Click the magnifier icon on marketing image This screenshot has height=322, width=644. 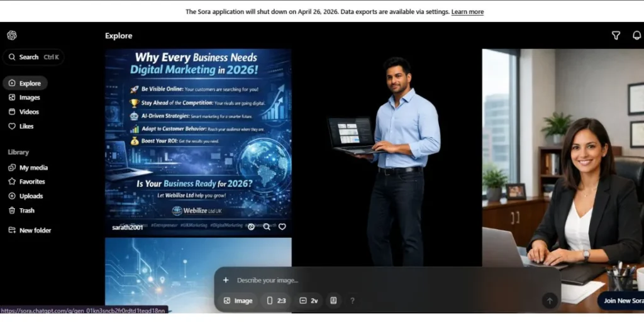(x=267, y=226)
